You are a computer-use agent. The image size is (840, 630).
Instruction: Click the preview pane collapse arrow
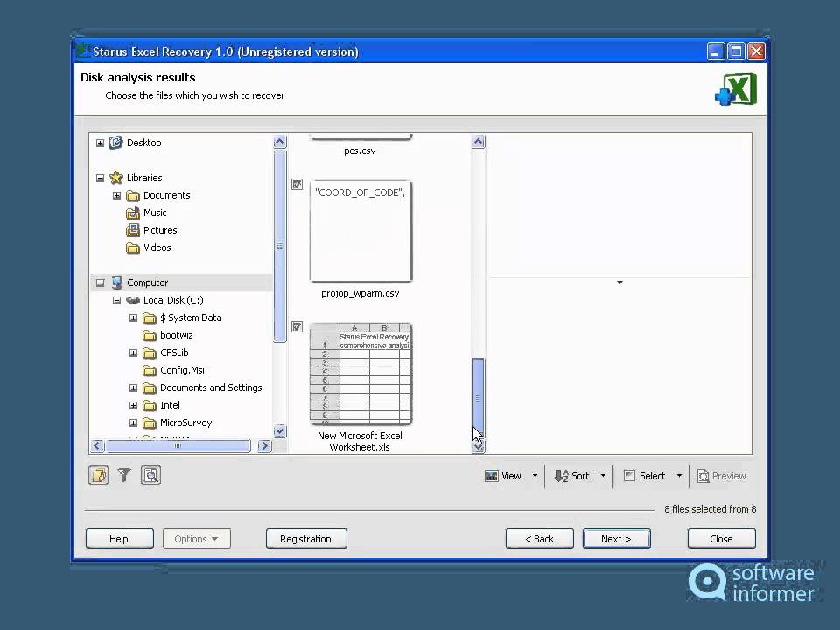[x=619, y=283]
